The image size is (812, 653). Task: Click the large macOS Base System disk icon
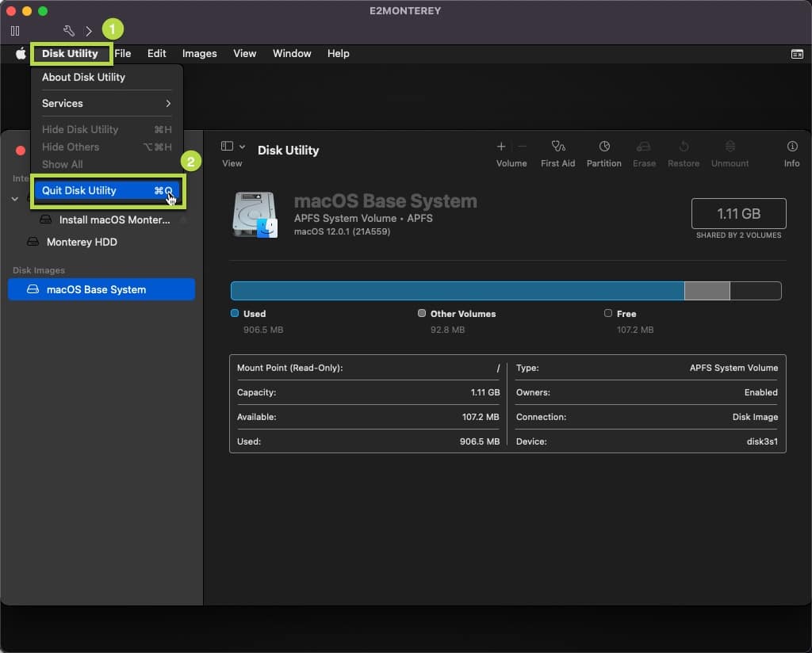coord(255,214)
